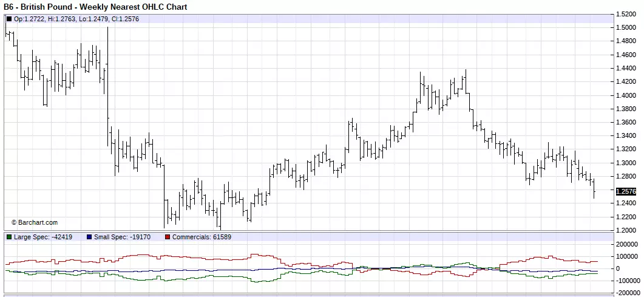Click the 'Commercials: 61589' label
Screen dimensions: 644x297
(202, 237)
